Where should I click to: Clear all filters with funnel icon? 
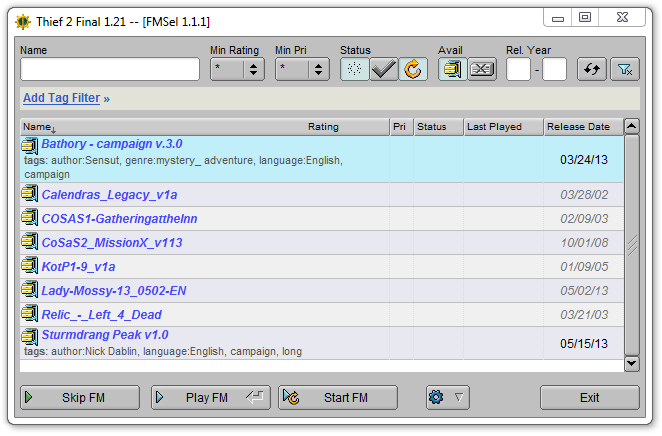pos(625,69)
